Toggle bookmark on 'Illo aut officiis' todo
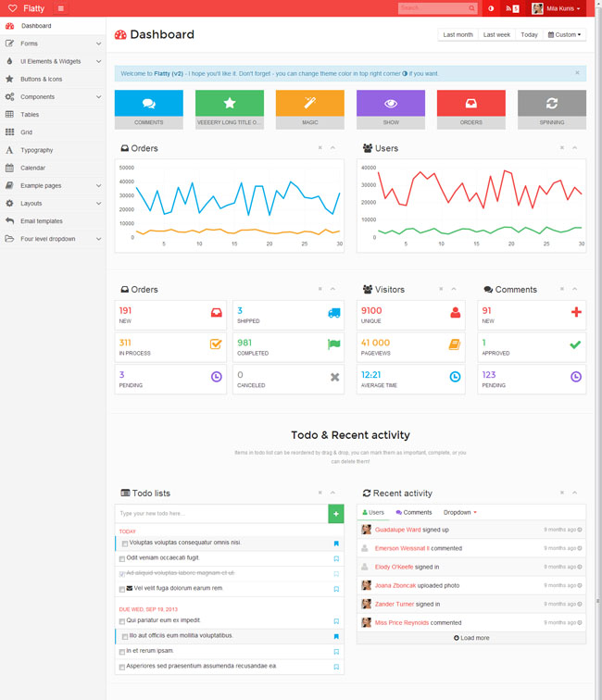The height and width of the screenshot is (700, 602). click(x=336, y=636)
